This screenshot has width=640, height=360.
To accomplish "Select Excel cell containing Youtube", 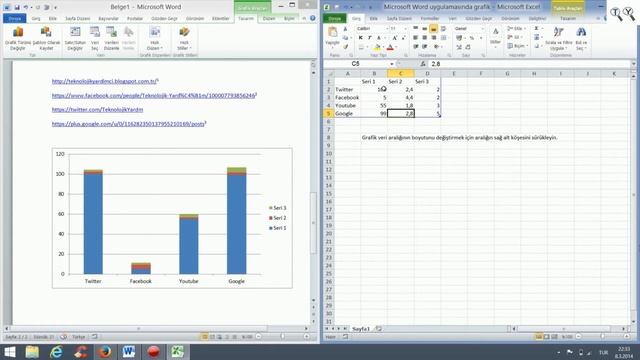I will coord(347,105).
